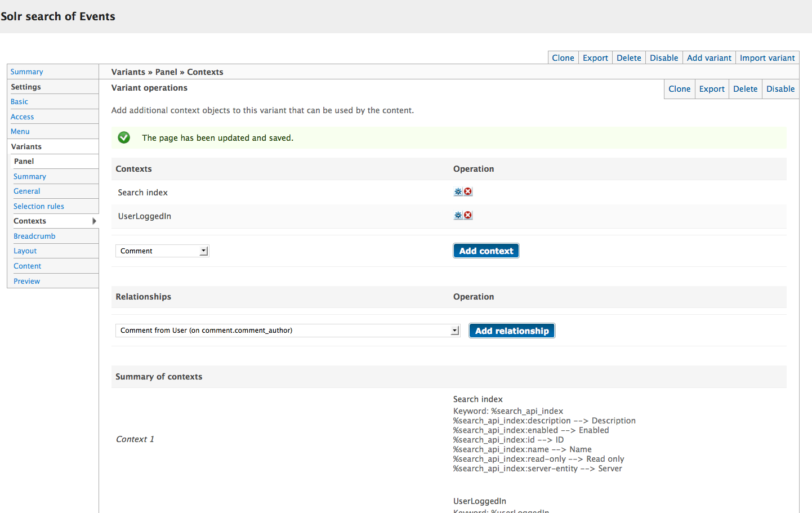812x513 pixels.
Task: Open settings gear for UserLoggedIn context
Action: 458,215
